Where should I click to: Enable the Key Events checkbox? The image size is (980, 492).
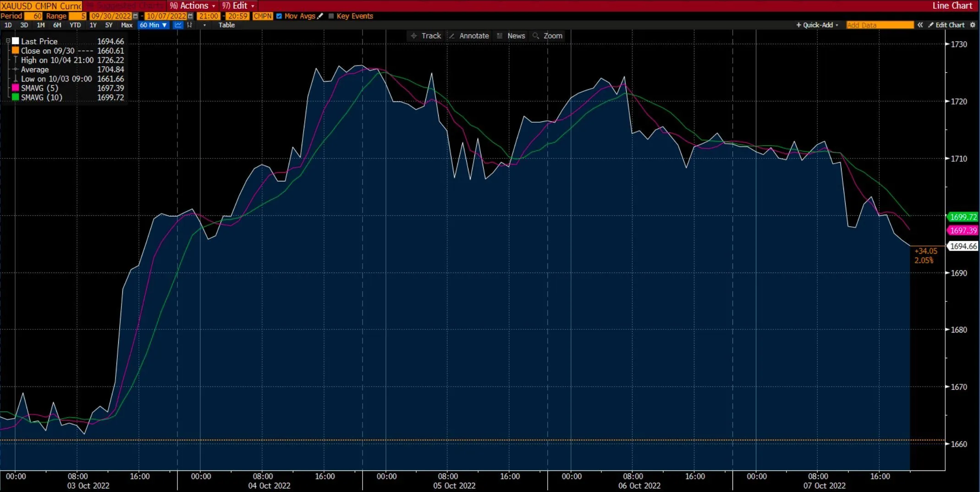pos(331,16)
